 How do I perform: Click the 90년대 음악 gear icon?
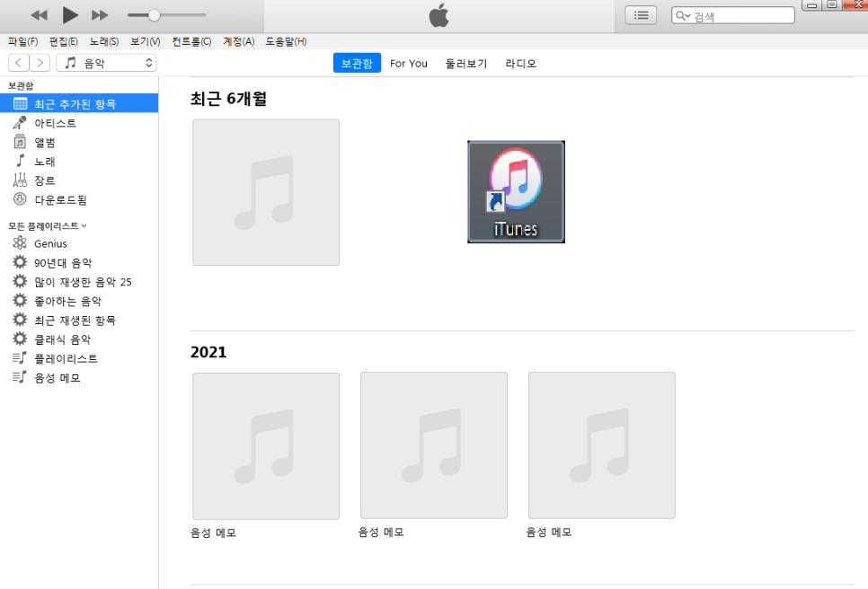tap(20, 262)
